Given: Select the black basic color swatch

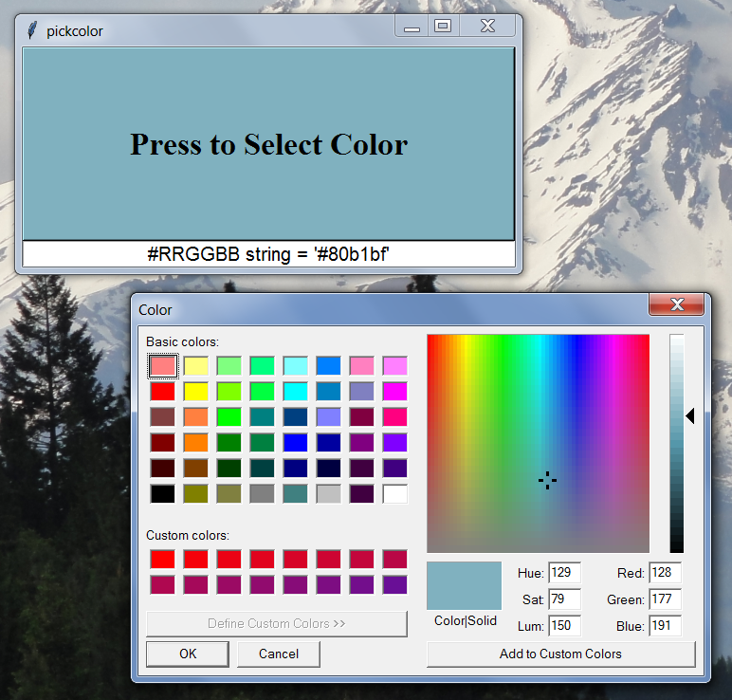Looking at the screenshot, I should tap(163, 493).
